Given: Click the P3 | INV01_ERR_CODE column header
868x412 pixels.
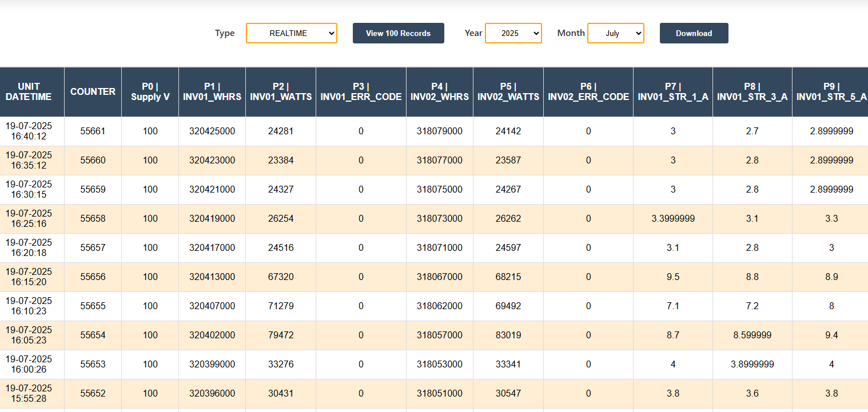Looking at the screenshot, I should (361, 92).
